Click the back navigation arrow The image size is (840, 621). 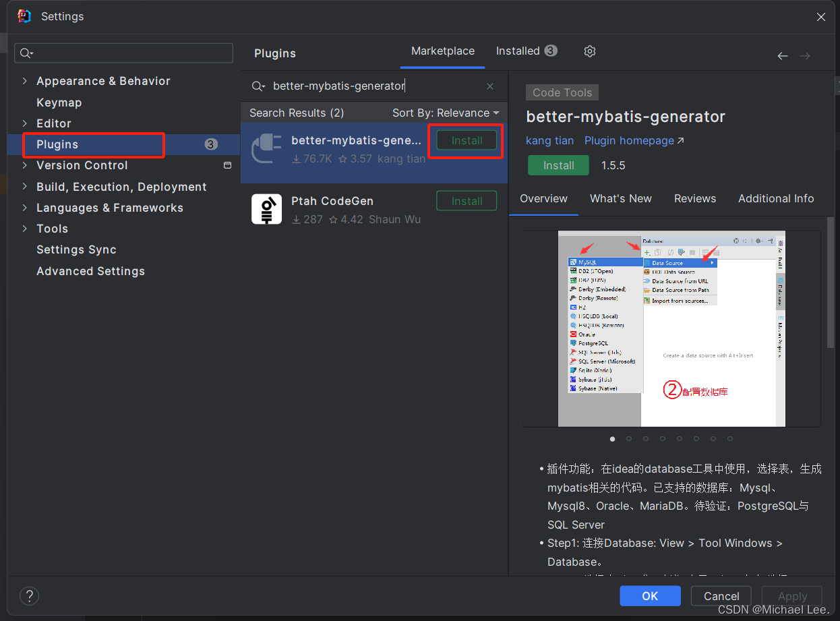pyautogui.click(x=783, y=56)
